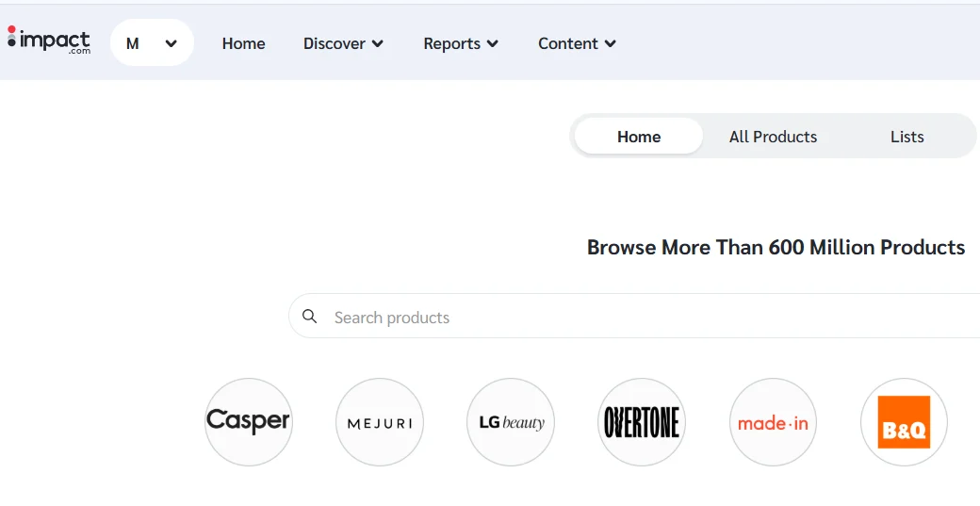
Task: Open the Casper brand logo
Action: [248, 422]
